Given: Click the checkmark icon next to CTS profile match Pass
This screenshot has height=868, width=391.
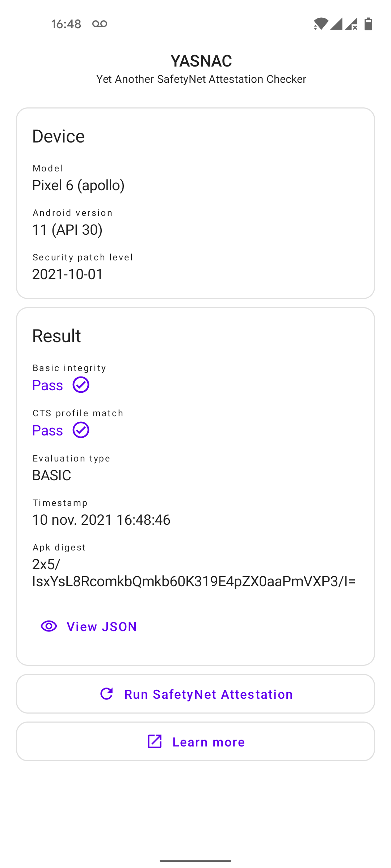Looking at the screenshot, I should click(80, 430).
